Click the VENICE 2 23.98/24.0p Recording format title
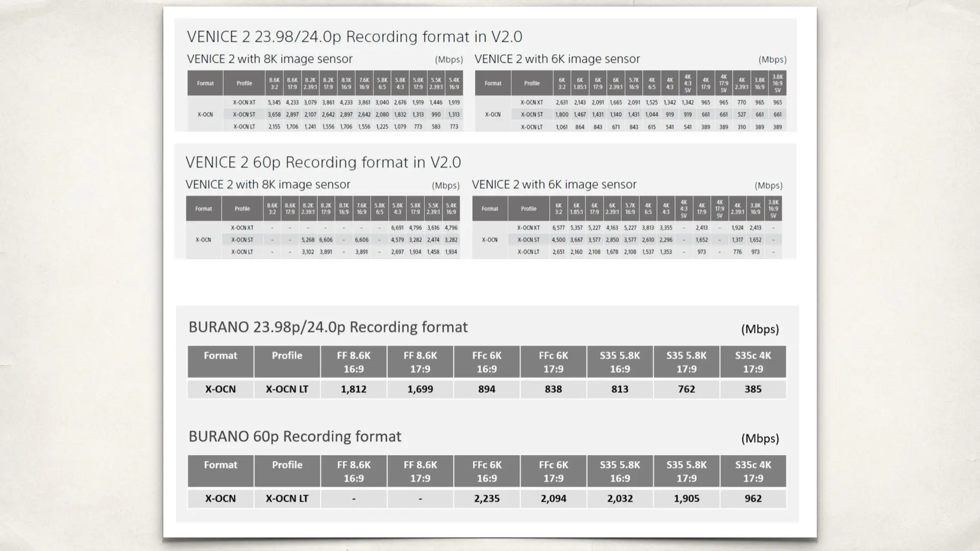 tap(354, 37)
